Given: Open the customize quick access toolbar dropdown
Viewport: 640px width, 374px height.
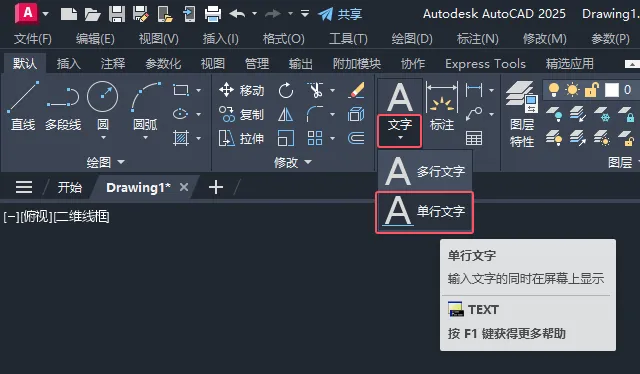Looking at the screenshot, I should tap(304, 14).
